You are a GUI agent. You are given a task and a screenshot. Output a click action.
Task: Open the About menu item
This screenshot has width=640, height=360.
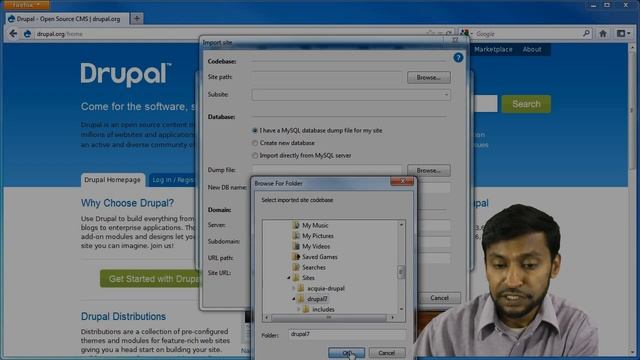(x=532, y=49)
